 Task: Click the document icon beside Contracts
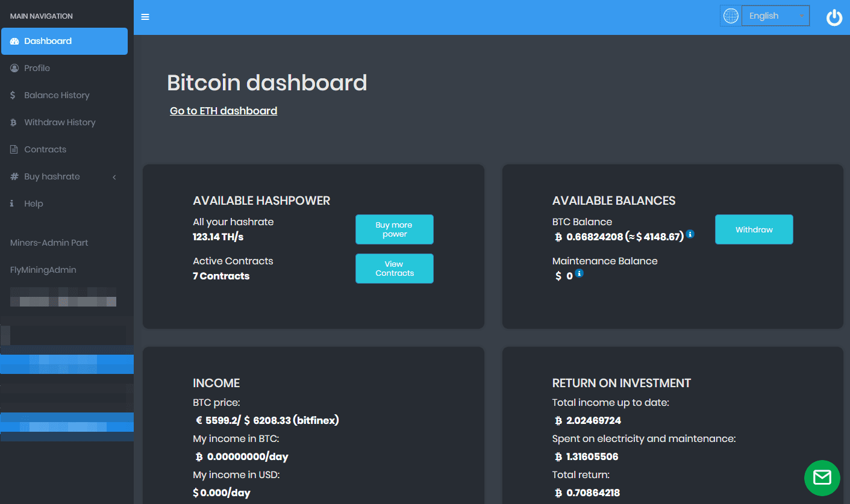point(14,149)
